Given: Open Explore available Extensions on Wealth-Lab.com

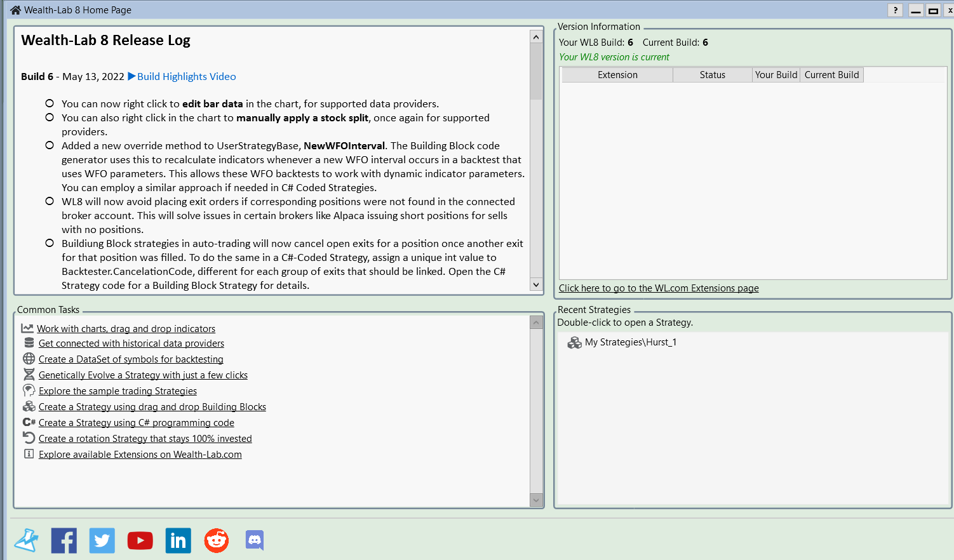Looking at the screenshot, I should 140,455.
